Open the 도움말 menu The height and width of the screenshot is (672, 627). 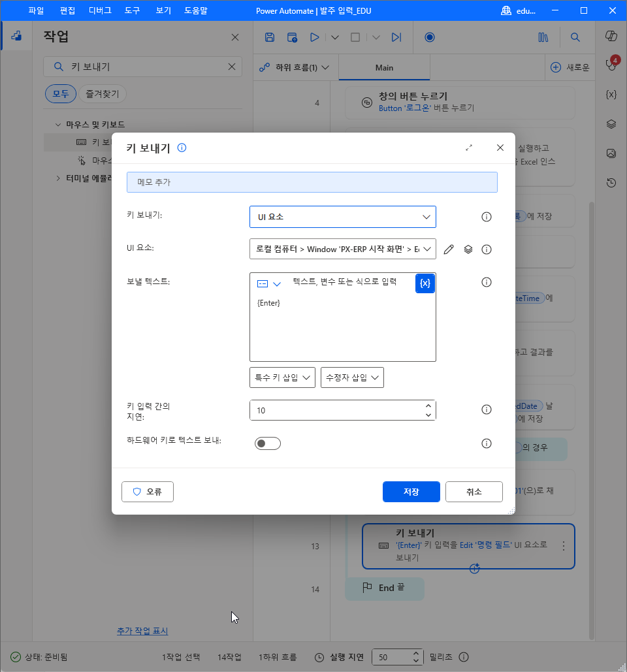coord(196,10)
